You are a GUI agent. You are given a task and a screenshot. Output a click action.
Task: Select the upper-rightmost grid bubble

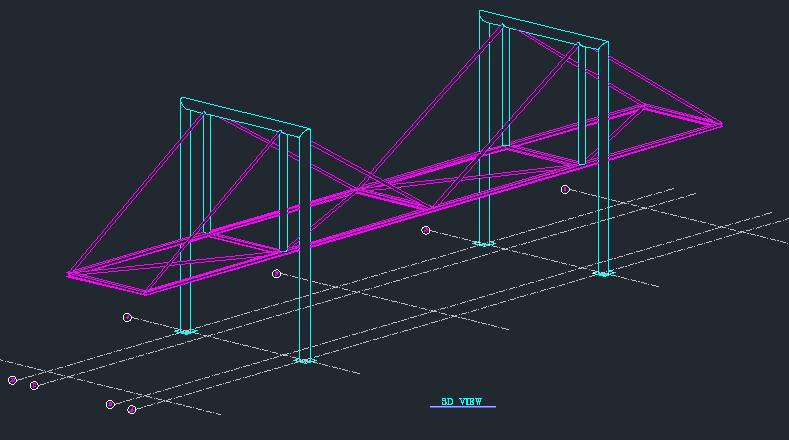[x=565, y=189]
